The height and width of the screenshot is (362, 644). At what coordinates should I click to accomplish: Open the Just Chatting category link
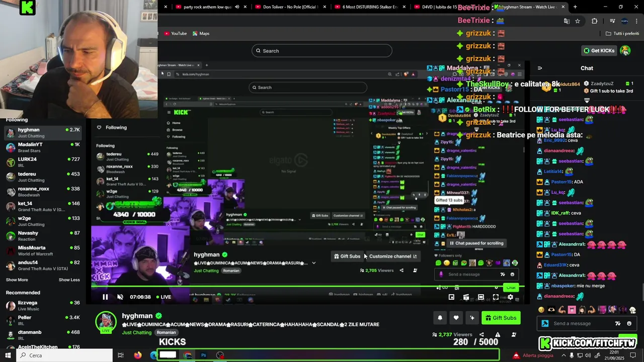pos(136,332)
